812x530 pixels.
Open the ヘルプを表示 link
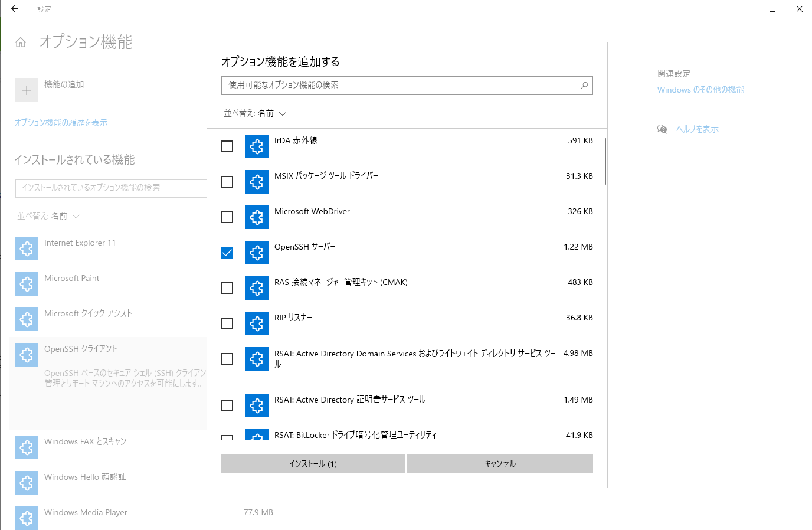(x=697, y=129)
